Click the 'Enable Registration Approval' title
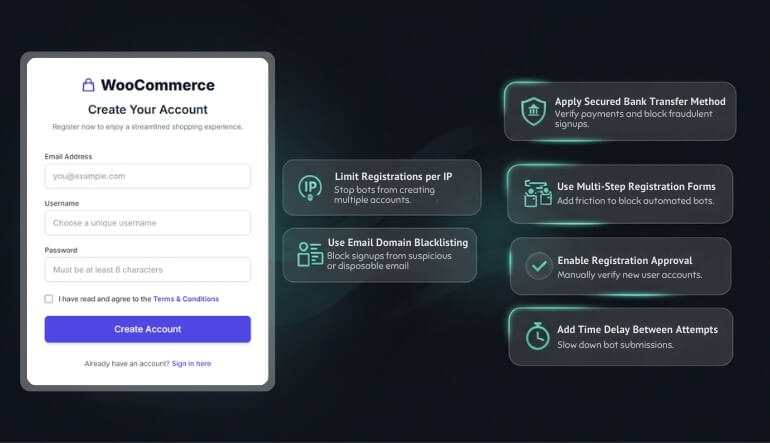Viewport: 770px width, 443px height. pos(625,261)
